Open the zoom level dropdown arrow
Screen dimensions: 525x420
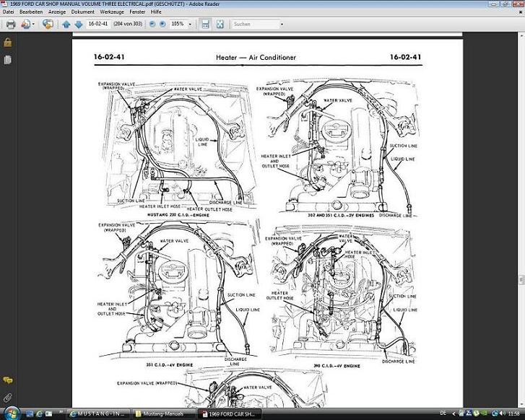[190, 25]
